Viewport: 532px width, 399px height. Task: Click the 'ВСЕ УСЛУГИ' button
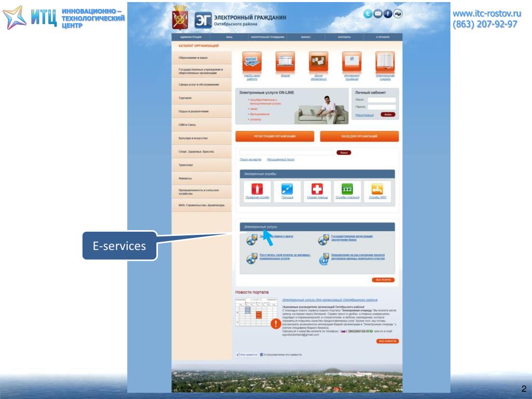pyautogui.click(x=383, y=280)
